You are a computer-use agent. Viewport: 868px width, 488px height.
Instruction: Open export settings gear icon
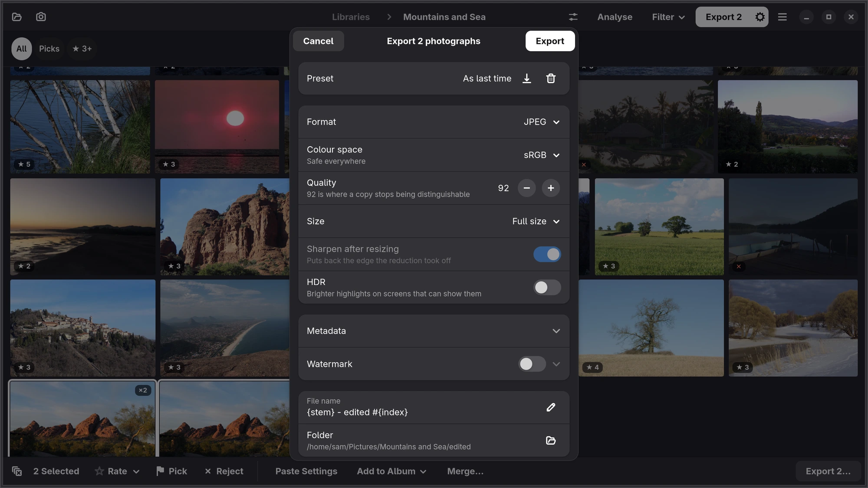pyautogui.click(x=759, y=17)
